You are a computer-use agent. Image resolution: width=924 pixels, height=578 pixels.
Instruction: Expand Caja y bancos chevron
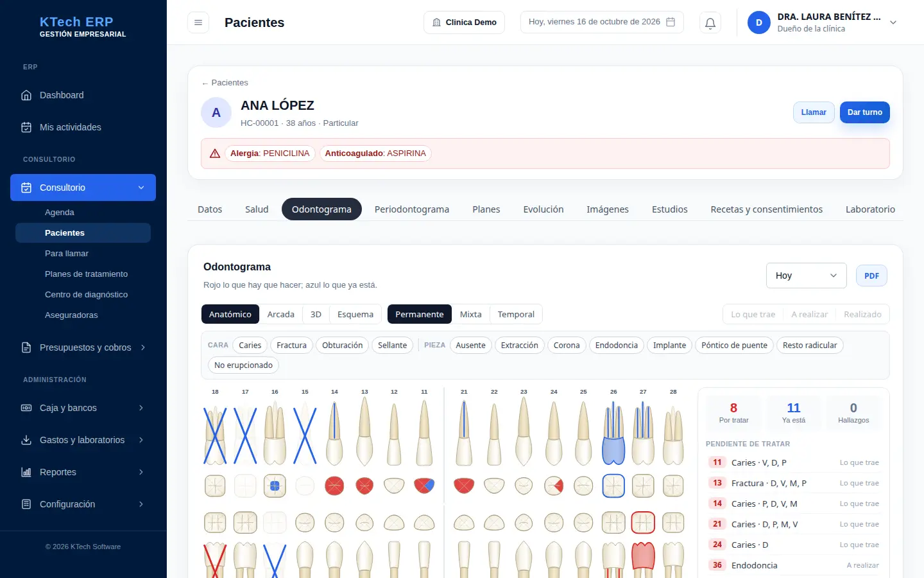pyautogui.click(x=141, y=408)
